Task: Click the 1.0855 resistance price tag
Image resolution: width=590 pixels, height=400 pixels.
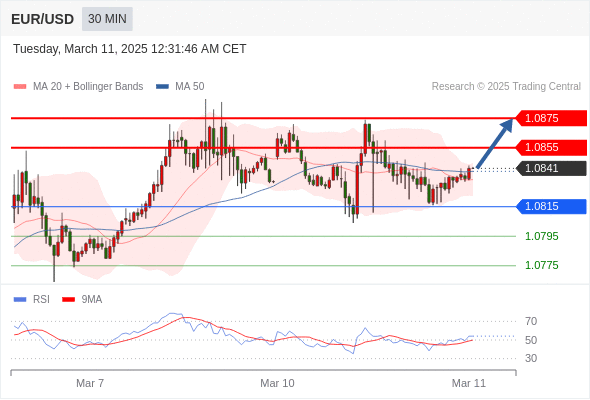Action: tap(551, 148)
